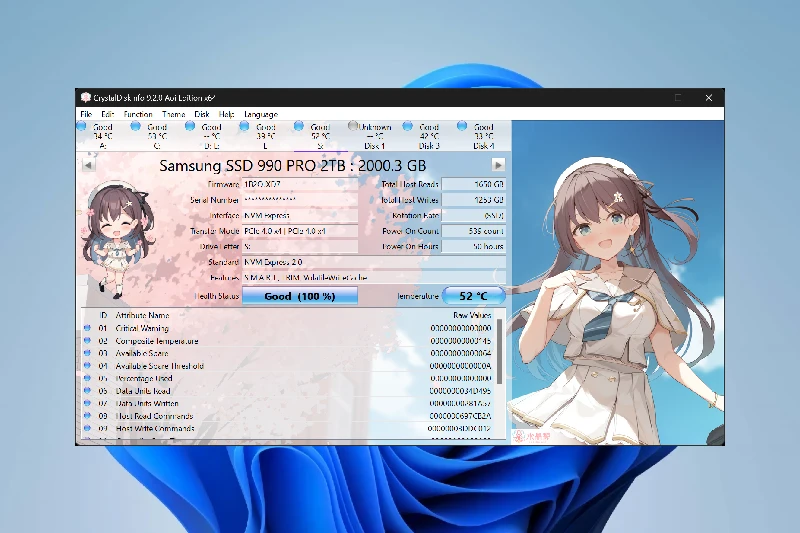This screenshot has width=800, height=533.
Task: Open the Function menu
Action: (x=138, y=114)
